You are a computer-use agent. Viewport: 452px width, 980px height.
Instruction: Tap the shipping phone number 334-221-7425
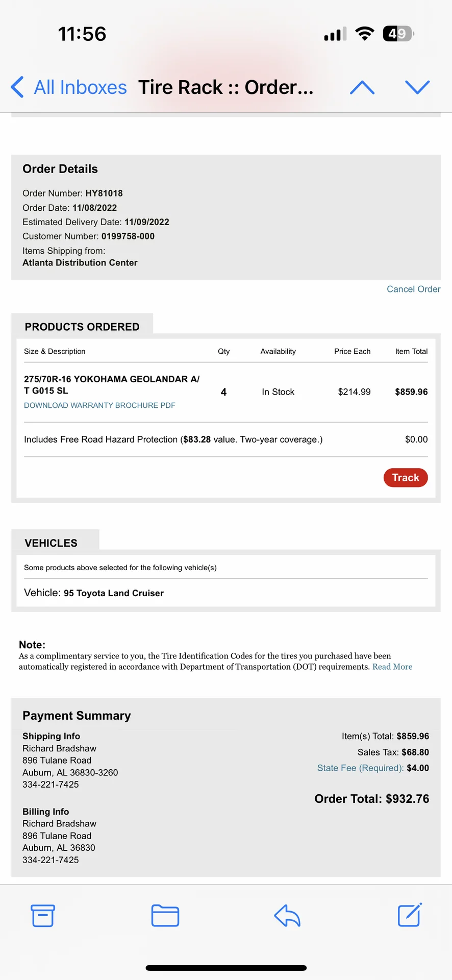click(51, 785)
